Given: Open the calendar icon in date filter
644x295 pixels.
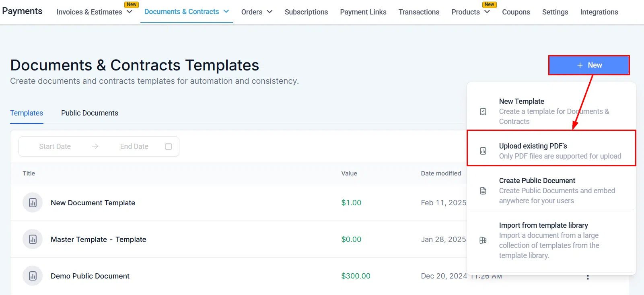Looking at the screenshot, I should coord(169,146).
